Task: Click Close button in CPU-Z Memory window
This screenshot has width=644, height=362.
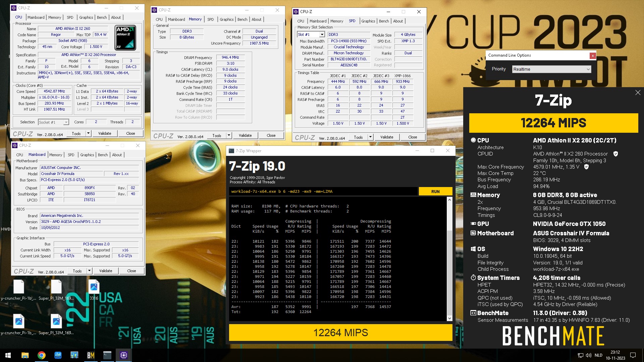Action: click(271, 135)
